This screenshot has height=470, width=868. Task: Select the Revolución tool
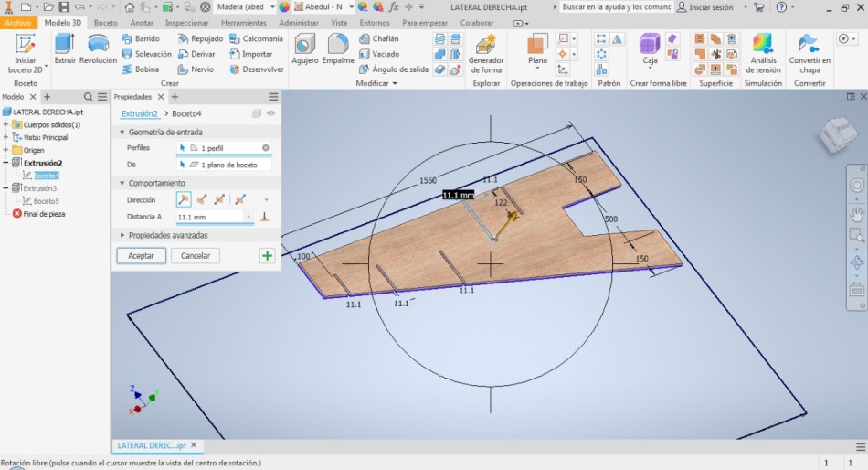point(98,48)
